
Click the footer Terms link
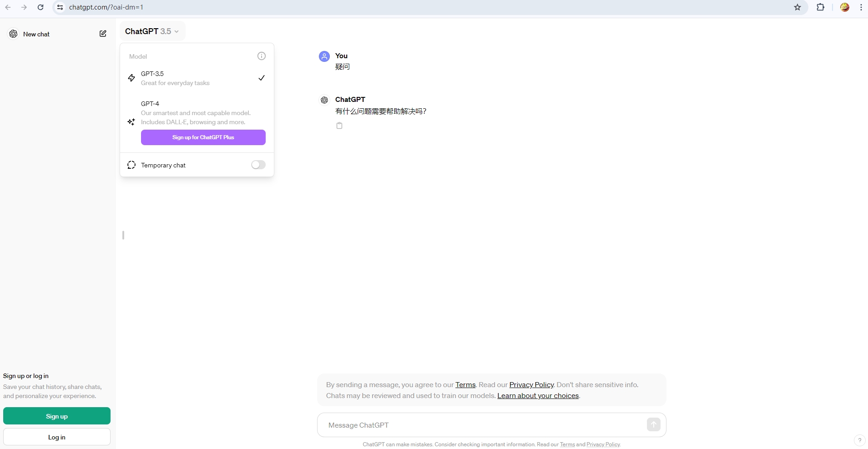tap(567, 444)
